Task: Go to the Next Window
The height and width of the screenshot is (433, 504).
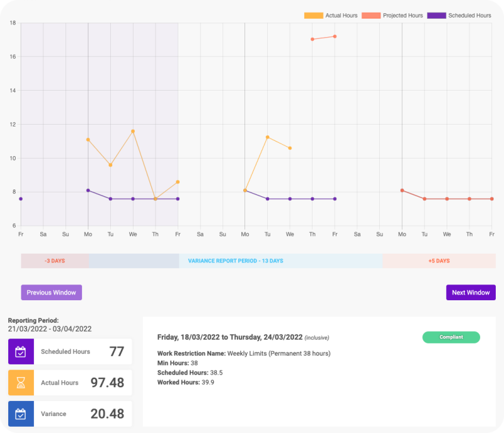Action: pos(471,292)
